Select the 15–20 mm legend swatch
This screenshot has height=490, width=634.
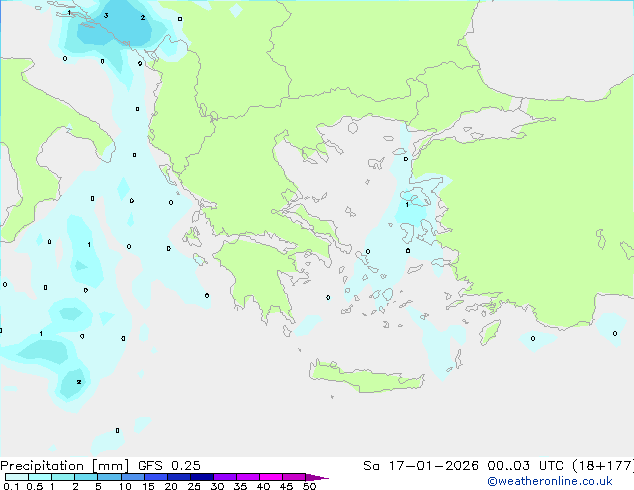pyautogui.click(x=156, y=477)
